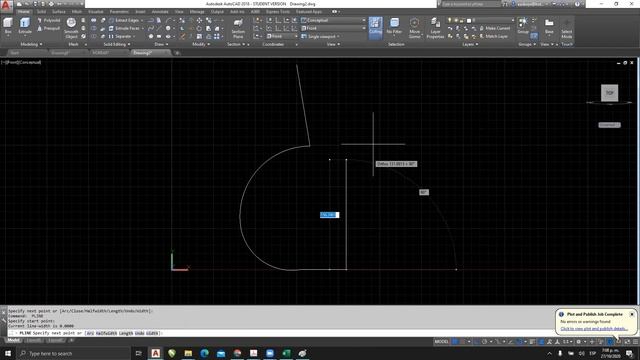Click MODEL button in status bar
The height and width of the screenshot is (360, 640).
(x=441, y=342)
